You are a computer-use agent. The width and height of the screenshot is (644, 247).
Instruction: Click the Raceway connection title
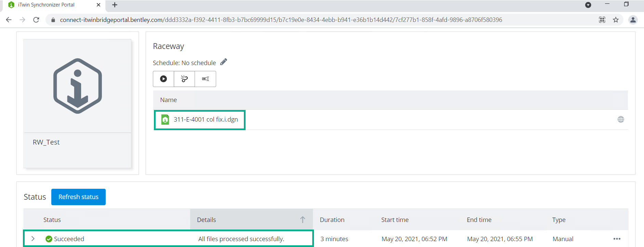point(169,46)
